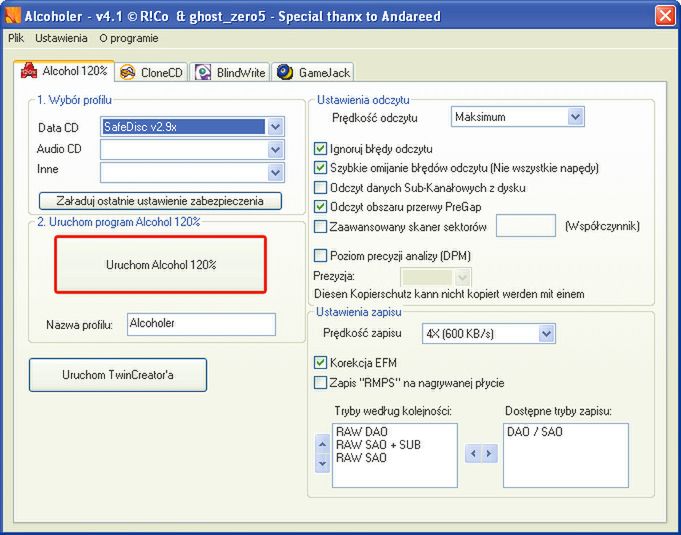Switch to the BlindWrite tab
This screenshot has width=681, height=535.
pyautogui.click(x=230, y=72)
